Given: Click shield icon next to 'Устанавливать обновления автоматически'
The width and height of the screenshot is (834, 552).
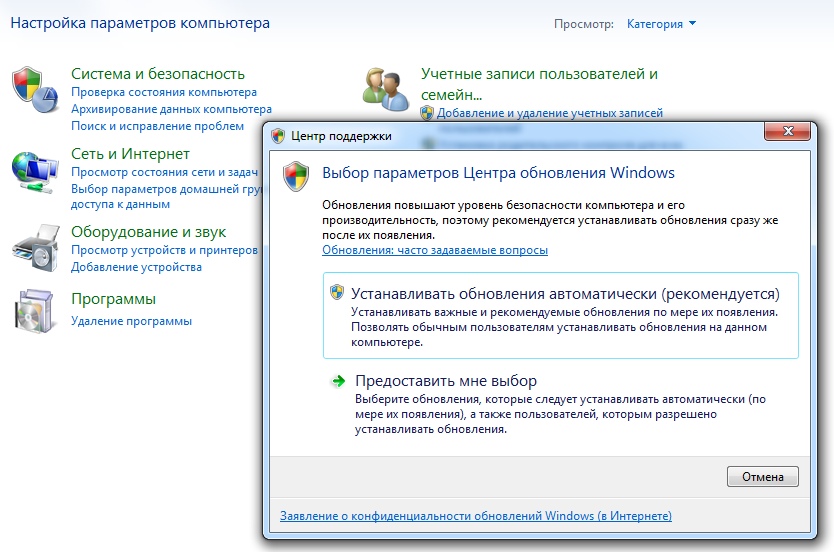Looking at the screenshot, I should point(337,292).
